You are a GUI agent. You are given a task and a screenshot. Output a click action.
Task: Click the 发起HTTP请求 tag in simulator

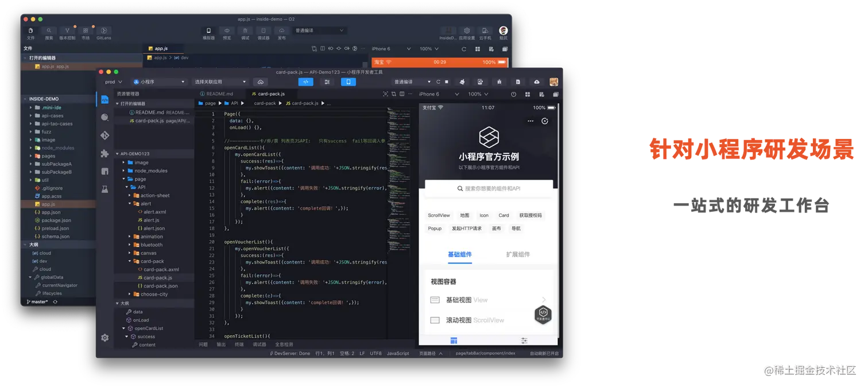(467, 228)
